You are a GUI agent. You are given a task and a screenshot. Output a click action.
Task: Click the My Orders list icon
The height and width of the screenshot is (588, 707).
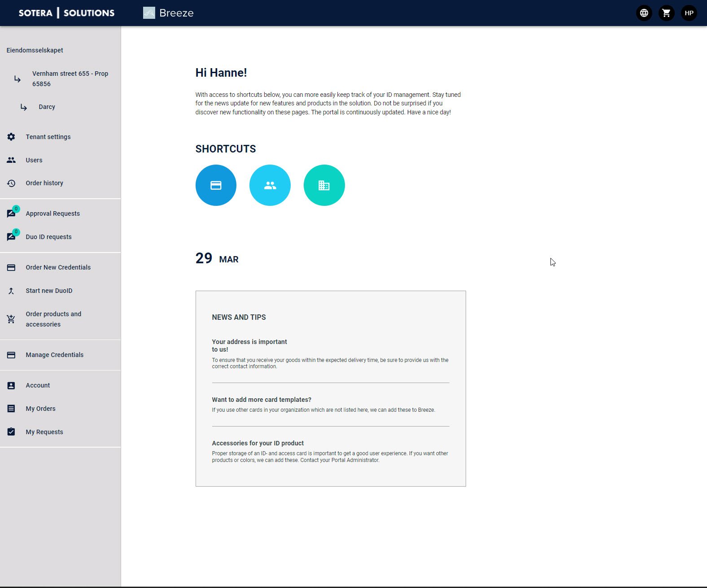(x=11, y=409)
